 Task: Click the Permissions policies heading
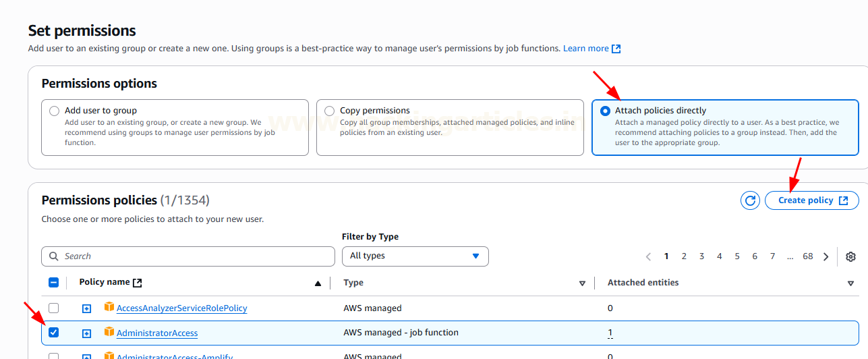click(x=125, y=200)
